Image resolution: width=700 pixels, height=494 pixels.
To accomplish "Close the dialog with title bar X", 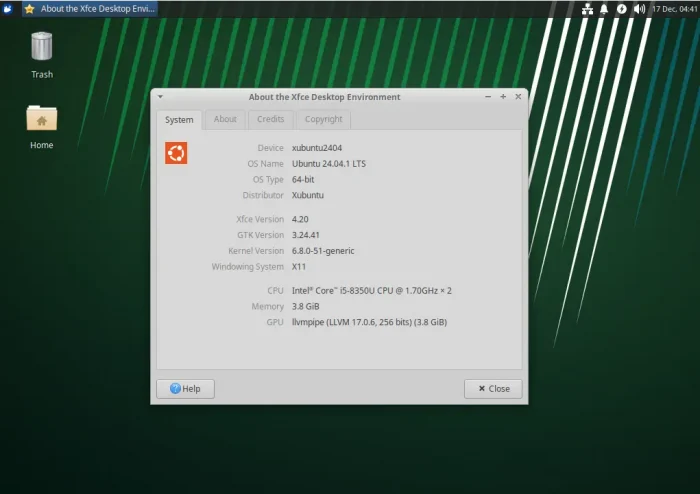I will point(518,96).
